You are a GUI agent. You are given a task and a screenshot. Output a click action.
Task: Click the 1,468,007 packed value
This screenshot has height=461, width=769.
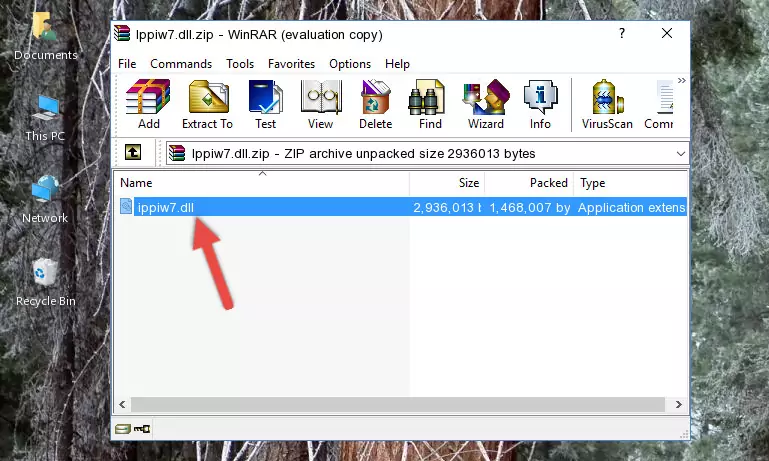pyautogui.click(x=530, y=207)
